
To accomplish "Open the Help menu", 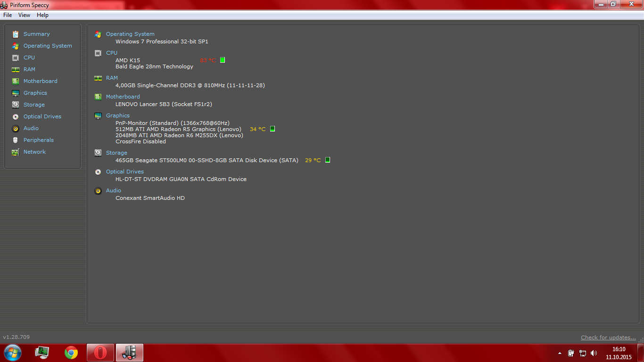I will (x=42, y=15).
